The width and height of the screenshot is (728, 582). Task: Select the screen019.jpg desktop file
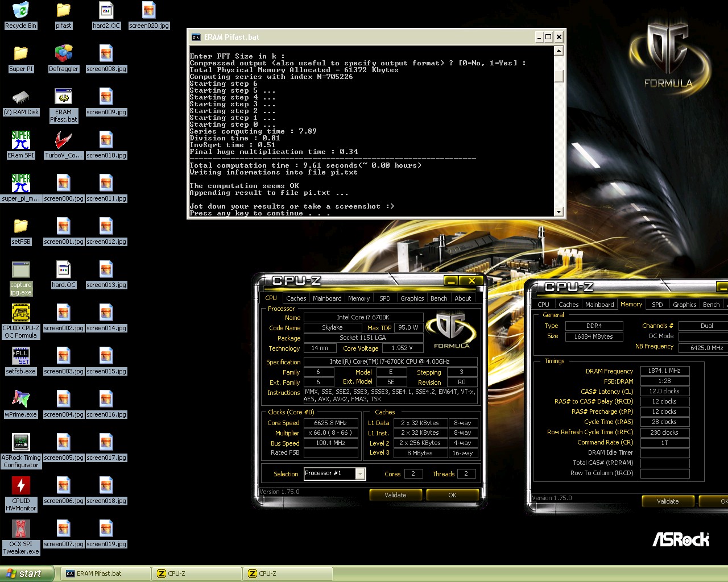[106, 534]
